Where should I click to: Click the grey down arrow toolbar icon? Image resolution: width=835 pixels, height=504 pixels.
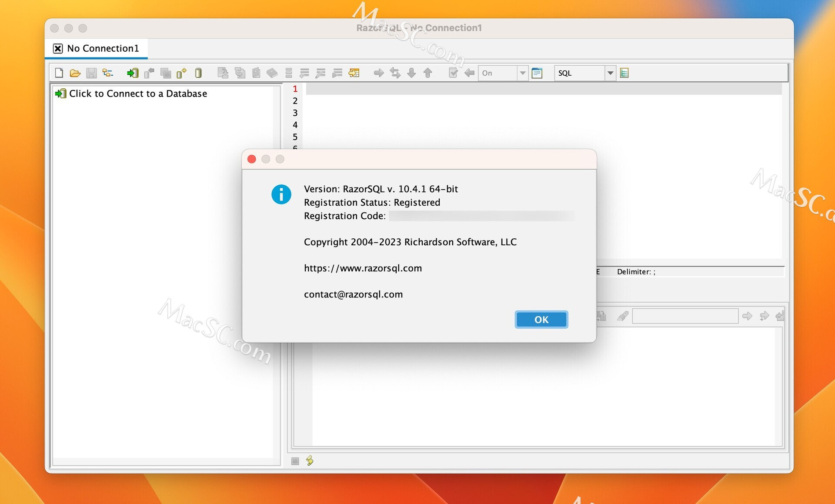(x=411, y=73)
